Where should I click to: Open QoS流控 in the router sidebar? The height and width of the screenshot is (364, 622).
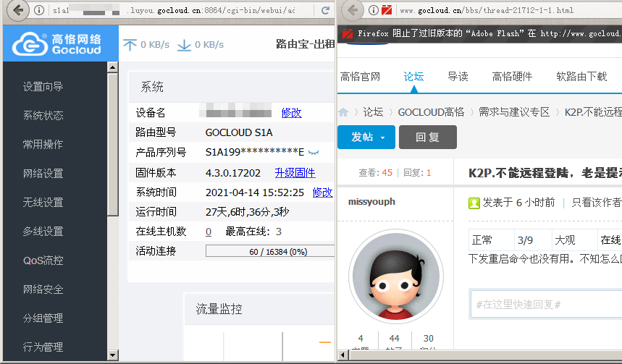point(43,260)
